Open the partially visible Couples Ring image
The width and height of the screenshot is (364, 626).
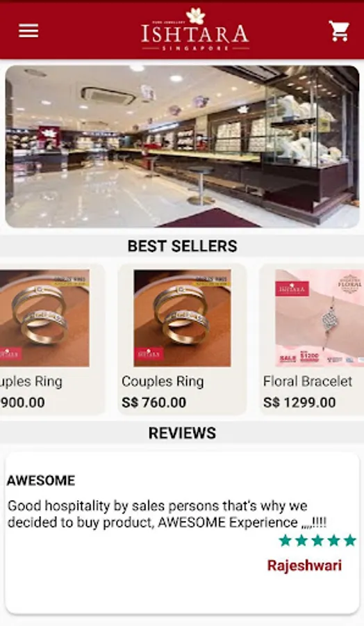point(44,318)
